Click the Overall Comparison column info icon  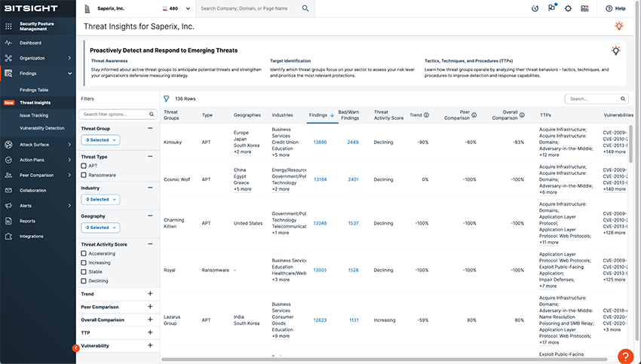[522, 115]
